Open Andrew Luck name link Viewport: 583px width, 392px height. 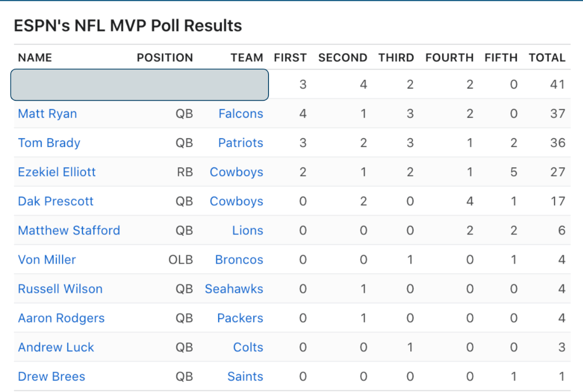pos(56,347)
